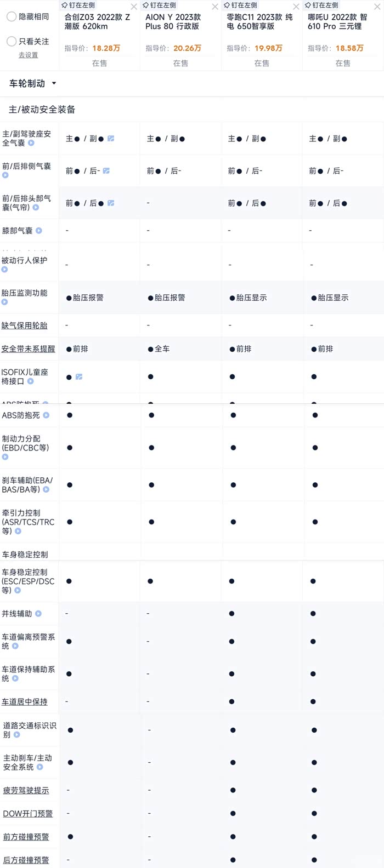Click the DOW开门预警 link
384x868 pixels.
[x=27, y=814]
